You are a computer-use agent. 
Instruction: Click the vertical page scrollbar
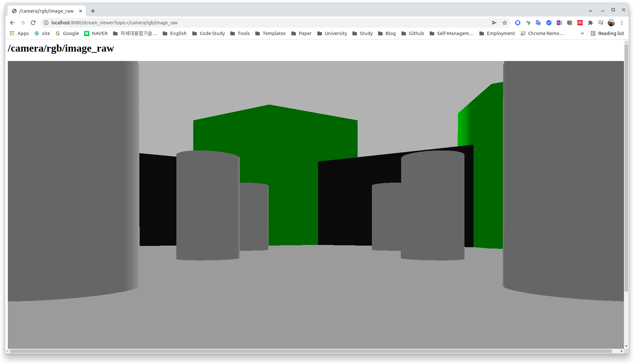626,168
